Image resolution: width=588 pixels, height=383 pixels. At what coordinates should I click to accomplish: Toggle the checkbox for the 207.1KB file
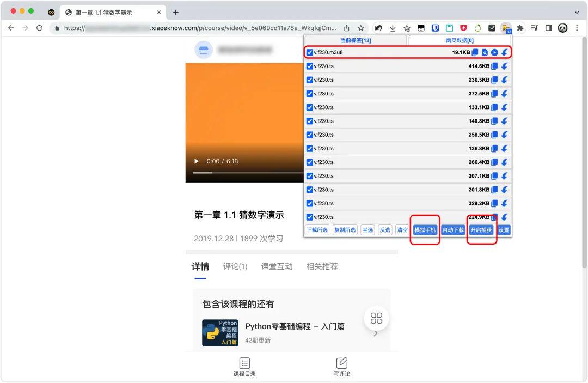(310, 176)
